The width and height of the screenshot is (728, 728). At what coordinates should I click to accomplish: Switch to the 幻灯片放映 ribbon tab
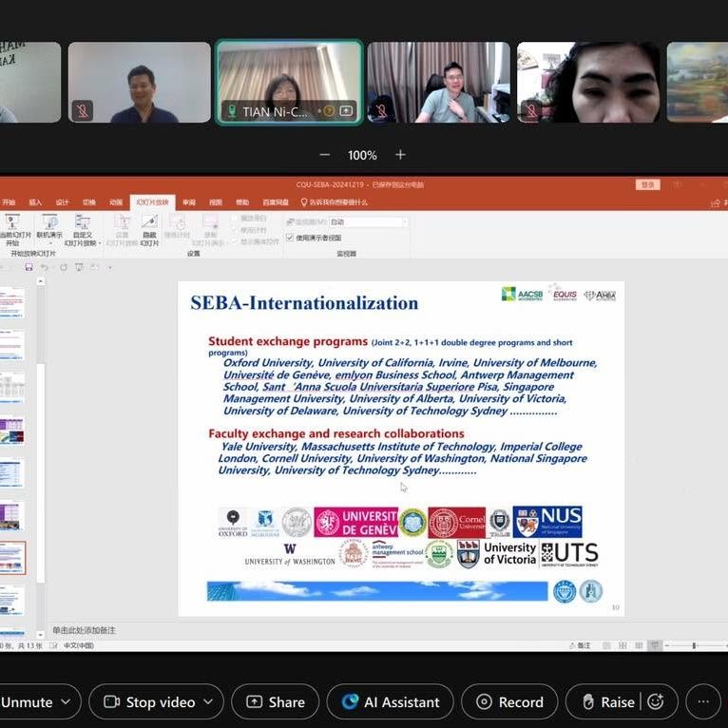tap(153, 202)
